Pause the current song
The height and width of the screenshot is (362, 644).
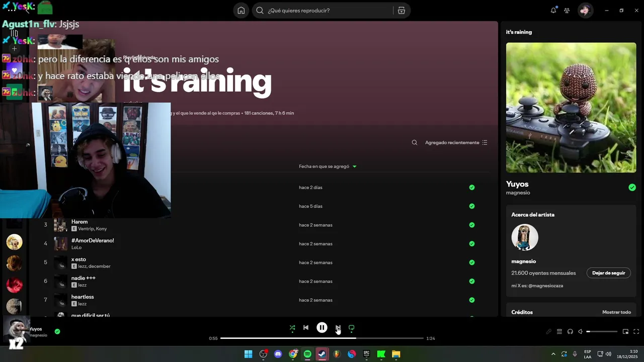point(322,328)
